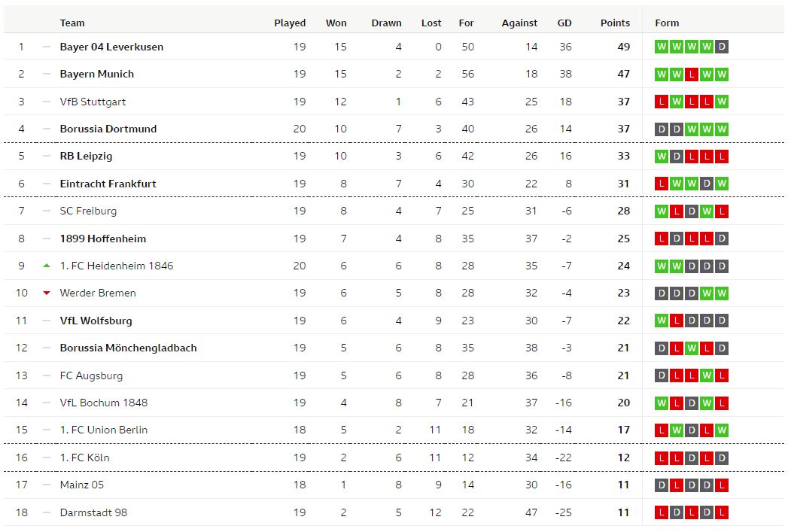788x532 pixels.
Task: Click Bayern Munich's red L form badge
Action: click(692, 74)
